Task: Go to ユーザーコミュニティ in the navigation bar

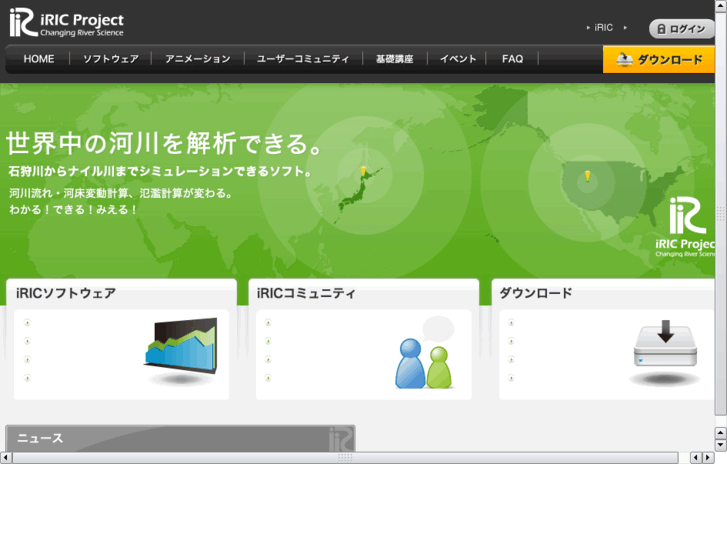Action: (x=303, y=59)
